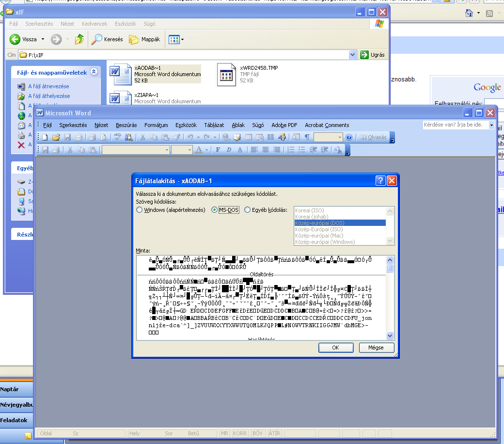The height and width of the screenshot is (444, 504).
Task: Open the Word Formátum menu
Action: click(x=156, y=125)
